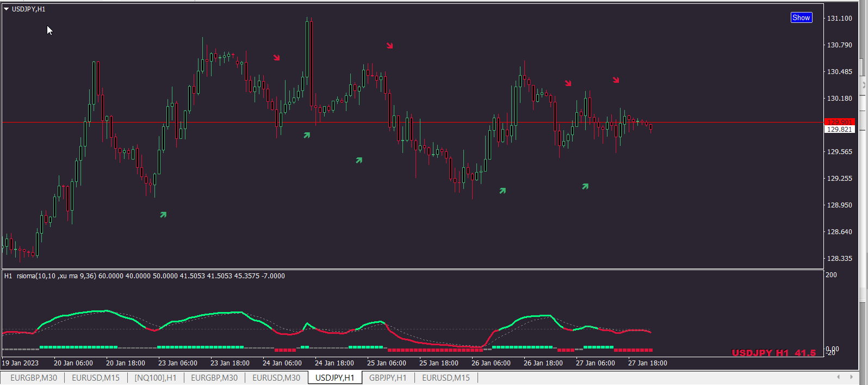This screenshot has width=868, height=385.
Task: Click the red USDJPY H1 41.5 label
Action: click(773, 353)
